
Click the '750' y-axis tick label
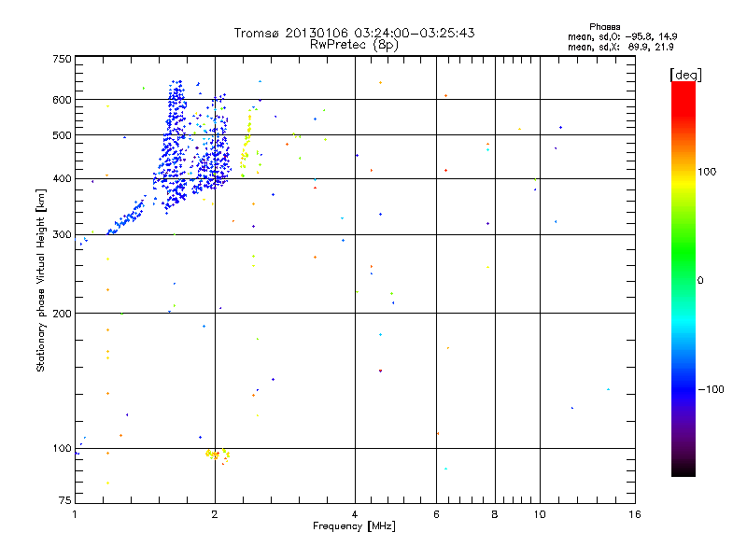point(62,59)
